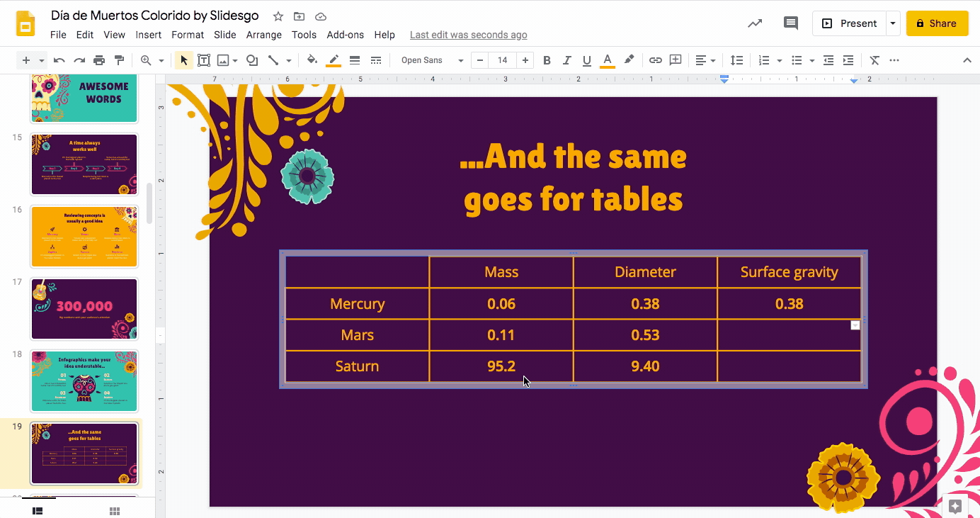Expand the line type dropdown arrow
This screenshot has height=518, width=980.
pos(288,61)
